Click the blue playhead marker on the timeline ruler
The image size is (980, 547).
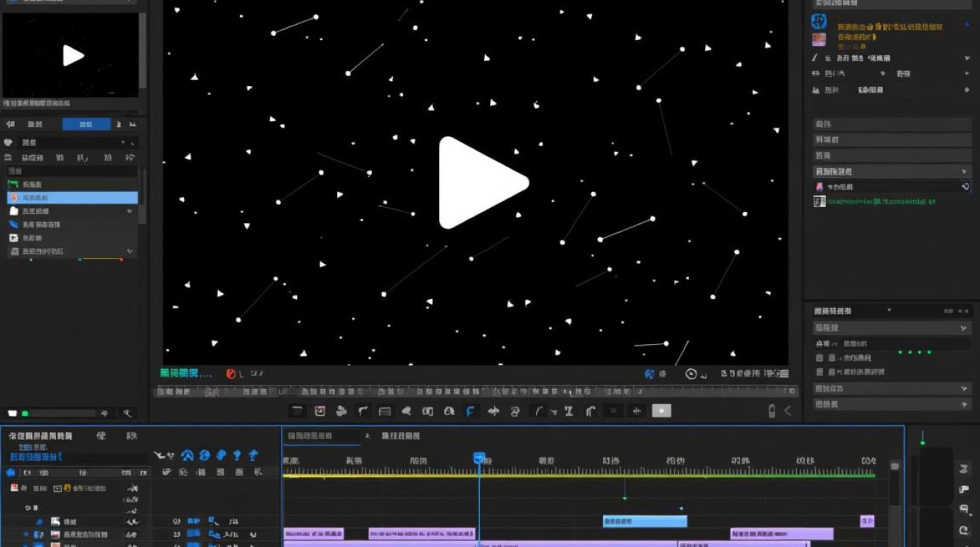479,459
